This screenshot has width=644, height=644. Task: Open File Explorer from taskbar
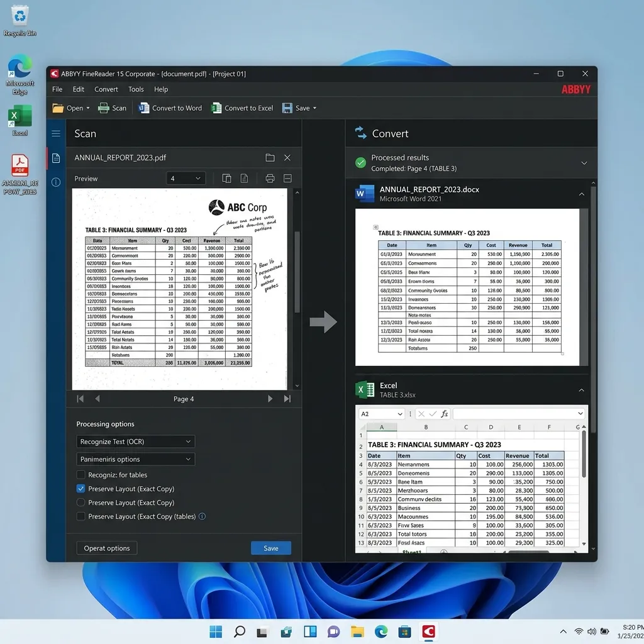click(357, 631)
